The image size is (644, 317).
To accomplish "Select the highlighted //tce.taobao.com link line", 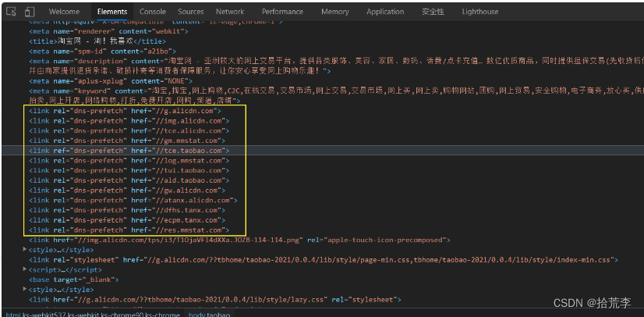I will pyautogui.click(x=129, y=151).
